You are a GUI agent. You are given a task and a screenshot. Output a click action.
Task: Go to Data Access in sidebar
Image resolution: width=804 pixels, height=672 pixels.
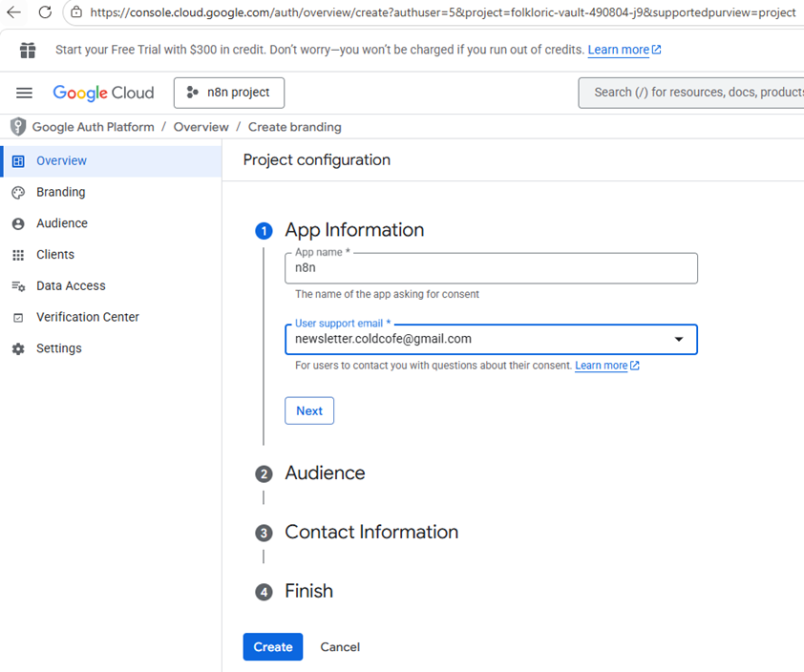click(71, 286)
